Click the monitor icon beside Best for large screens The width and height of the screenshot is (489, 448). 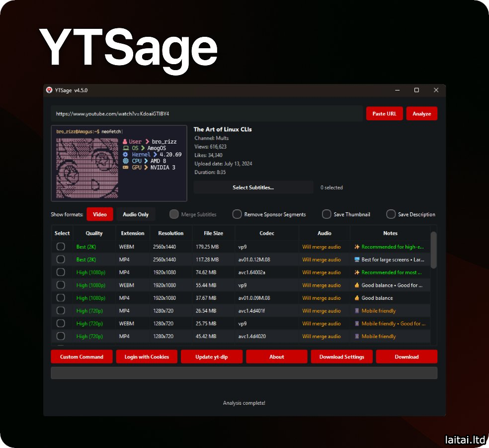pos(357,260)
